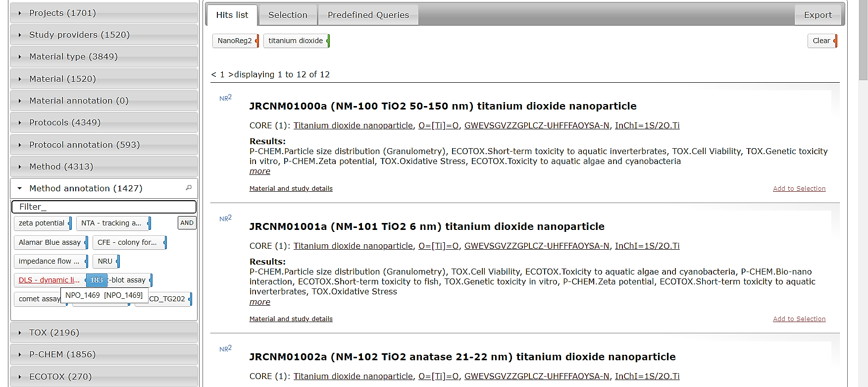
Task: Click the NR2 logo beside JRCNM01001a result
Action: (x=225, y=219)
